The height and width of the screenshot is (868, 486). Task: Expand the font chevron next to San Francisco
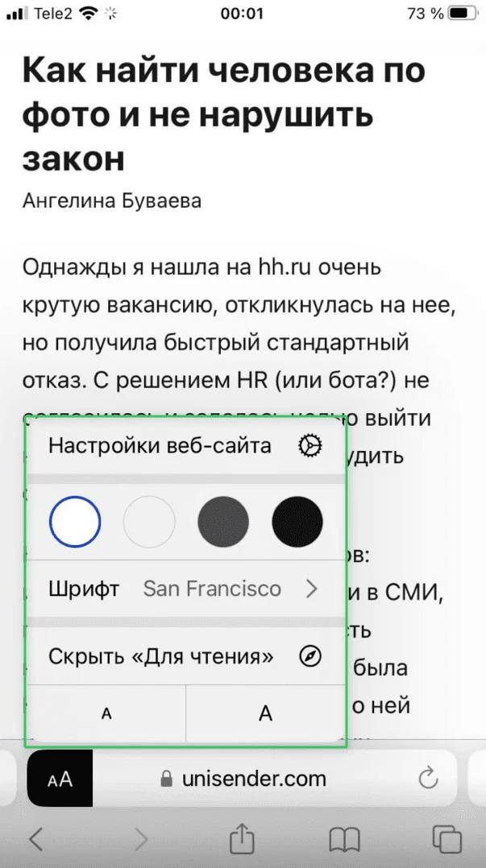click(x=312, y=589)
